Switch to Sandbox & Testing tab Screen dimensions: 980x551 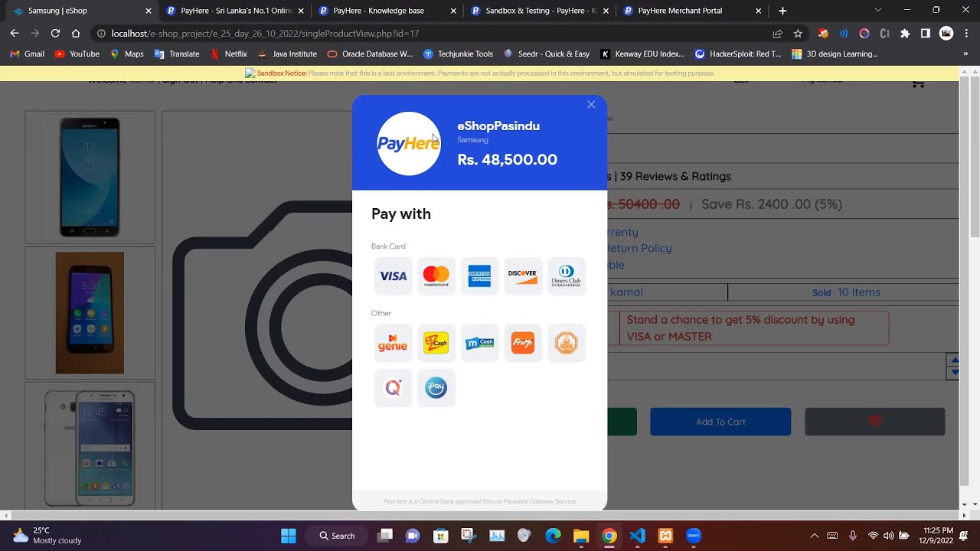[538, 11]
